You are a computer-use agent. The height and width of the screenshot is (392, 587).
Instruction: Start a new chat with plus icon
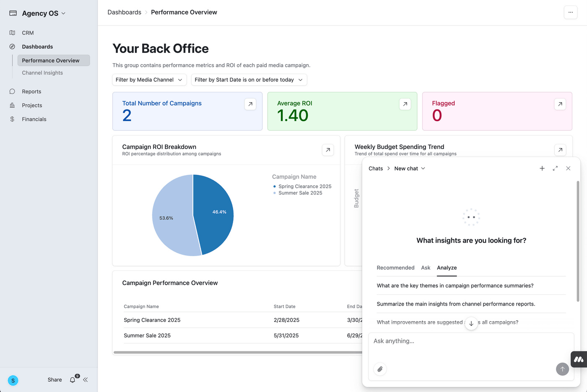pos(542,168)
